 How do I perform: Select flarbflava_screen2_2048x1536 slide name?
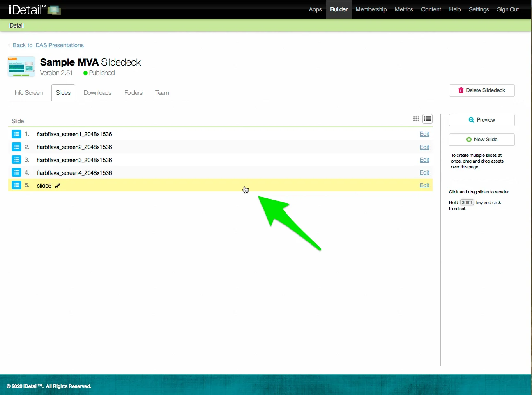click(74, 147)
